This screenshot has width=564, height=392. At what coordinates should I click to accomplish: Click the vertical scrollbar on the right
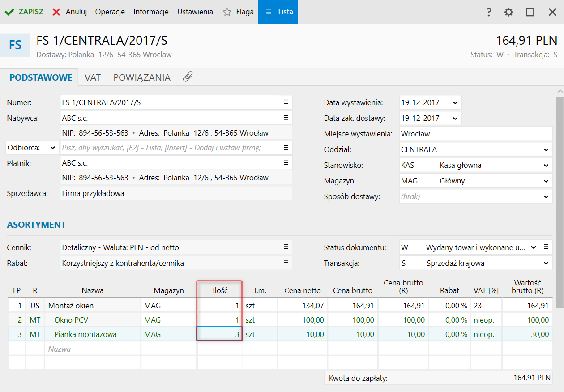[560, 201]
